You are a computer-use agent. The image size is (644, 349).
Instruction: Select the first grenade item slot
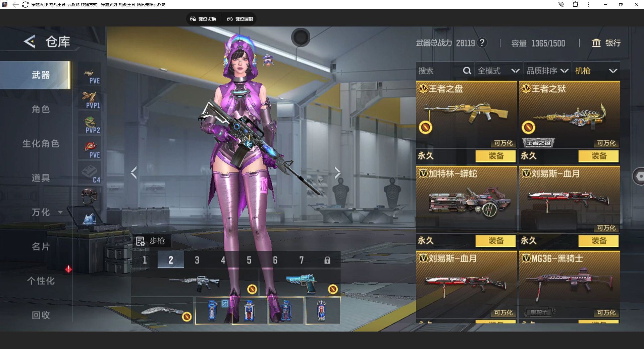pyautogui.click(x=213, y=310)
